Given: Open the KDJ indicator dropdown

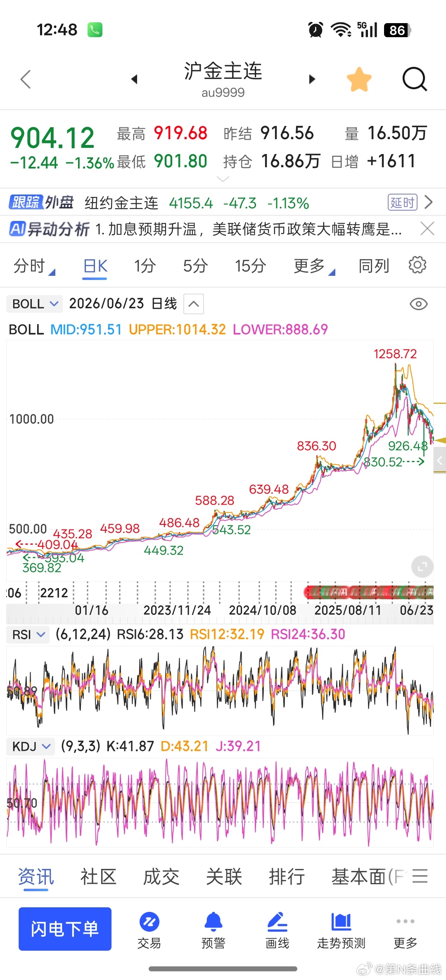Looking at the screenshot, I should tap(31, 746).
